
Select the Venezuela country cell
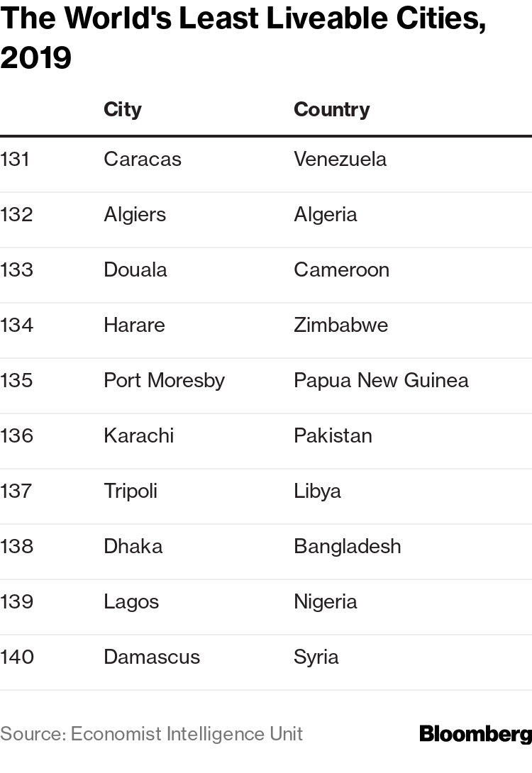pyautogui.click(x=340, y=160)
